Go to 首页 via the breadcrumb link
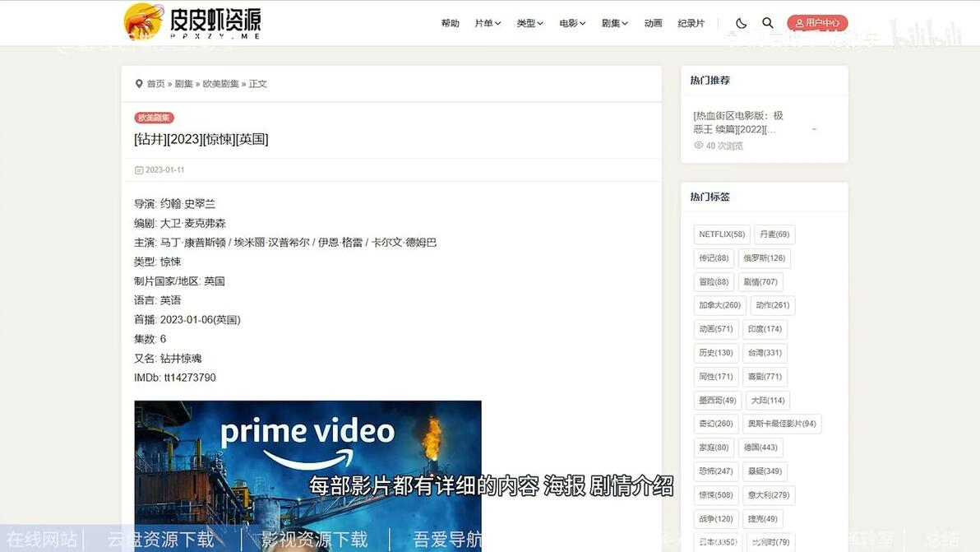The image size is (980, 552). tap(155, 83)
